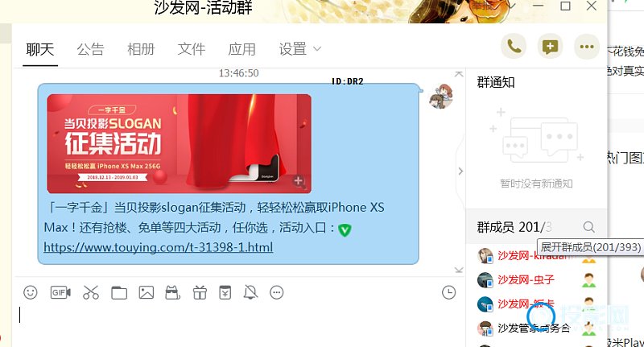Switch to the 文件 tab
Viewport: 644px width, 347px height.
click(x=192, y=49)
